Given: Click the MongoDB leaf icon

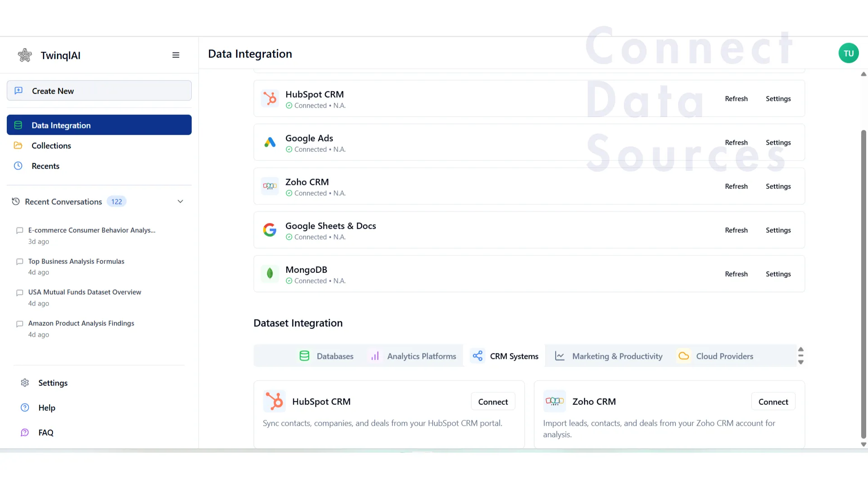Looking at the screenshot, I should [x=269, y=273].
